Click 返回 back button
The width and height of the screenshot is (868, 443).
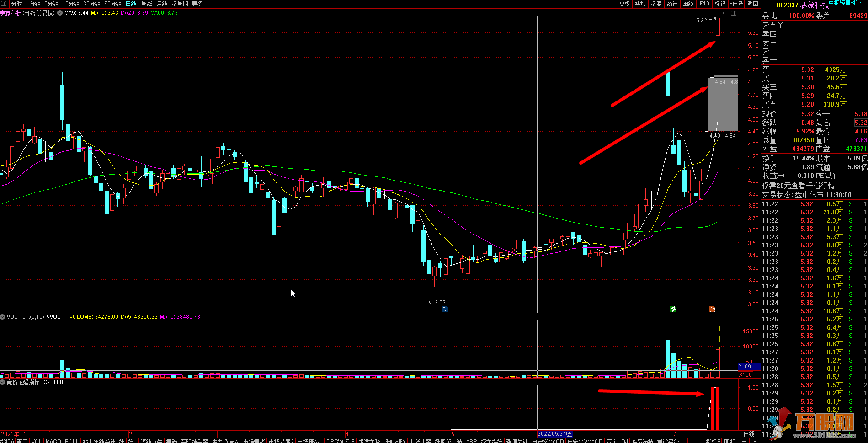[x=752, y=4]
